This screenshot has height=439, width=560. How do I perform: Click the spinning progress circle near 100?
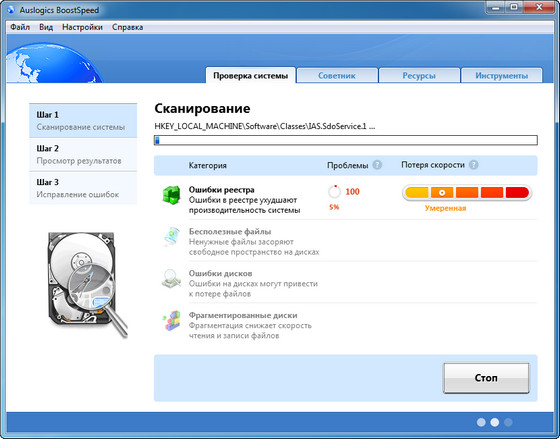(334, 192)
